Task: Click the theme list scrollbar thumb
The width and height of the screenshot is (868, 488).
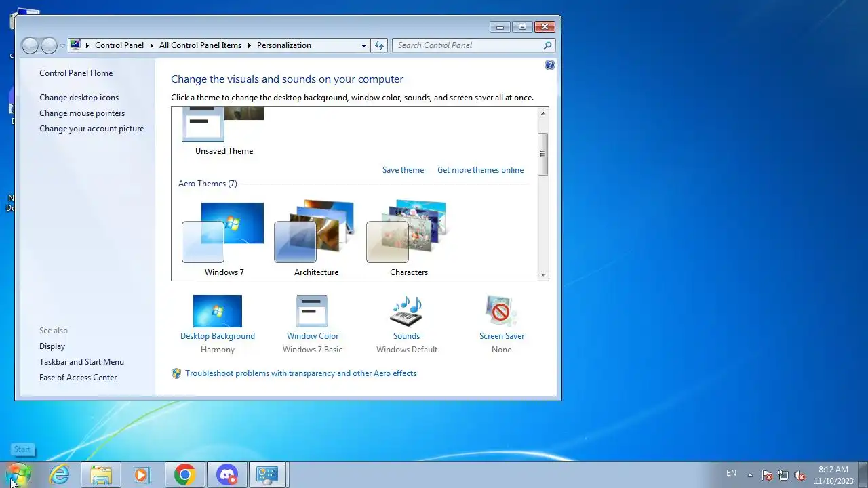Action: point(542,154)
